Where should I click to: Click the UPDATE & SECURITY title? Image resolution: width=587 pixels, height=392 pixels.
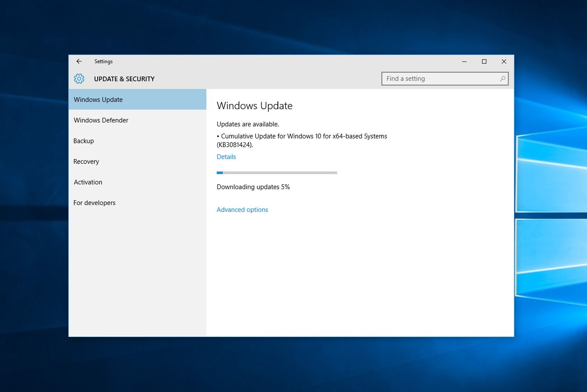[124, 79]
